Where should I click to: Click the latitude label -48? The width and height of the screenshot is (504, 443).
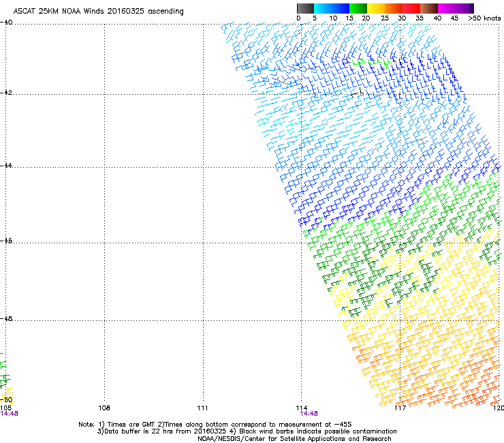pyautogui.click(x=6, y=318)
